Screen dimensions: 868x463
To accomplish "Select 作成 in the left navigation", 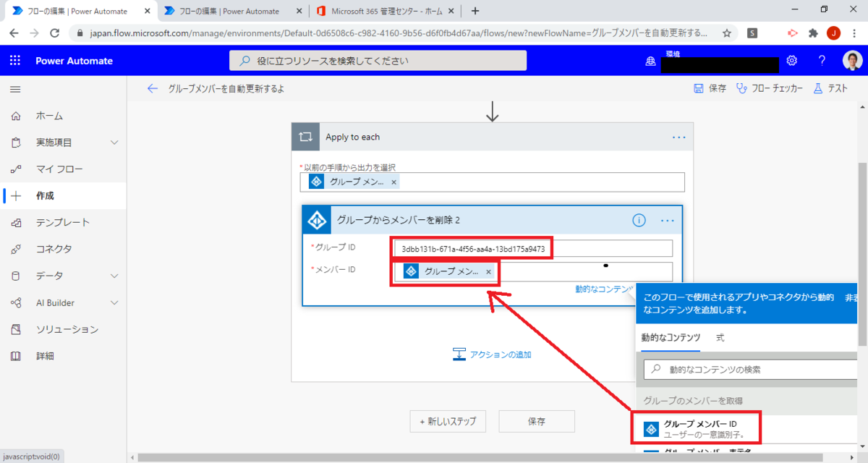I will [x=63, y=195].
